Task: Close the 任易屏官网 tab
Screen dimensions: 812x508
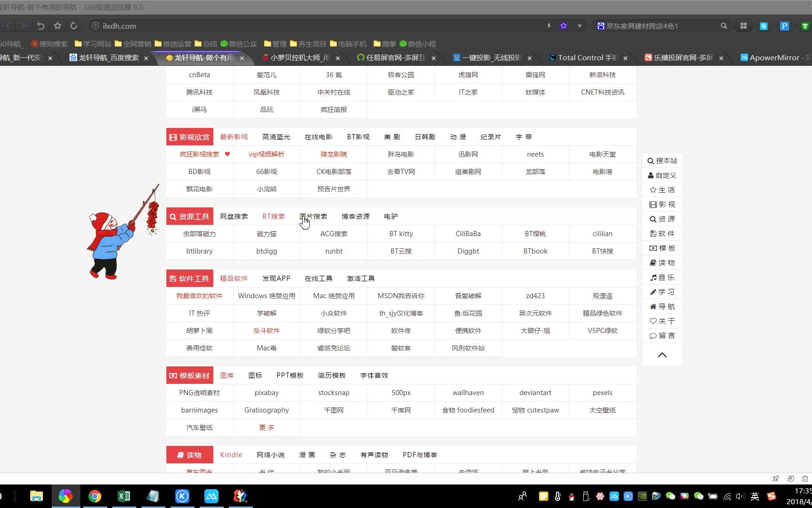Action: tap(433, 58)
